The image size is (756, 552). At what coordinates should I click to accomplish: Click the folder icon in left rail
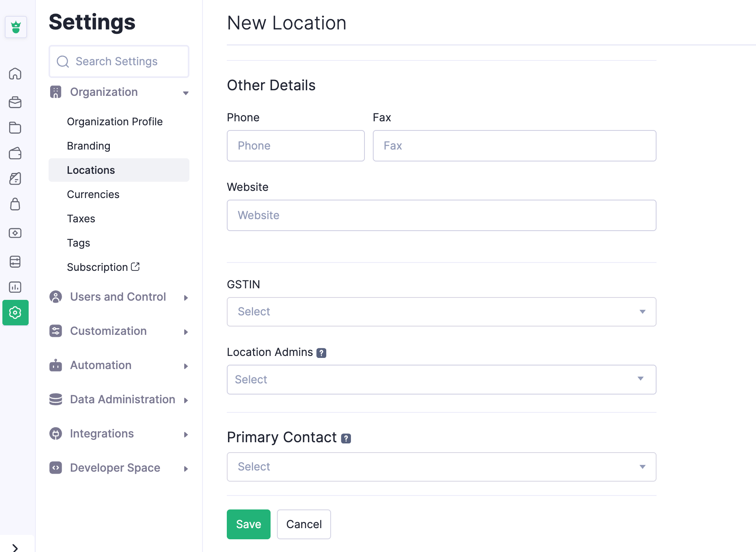[15, 128]
